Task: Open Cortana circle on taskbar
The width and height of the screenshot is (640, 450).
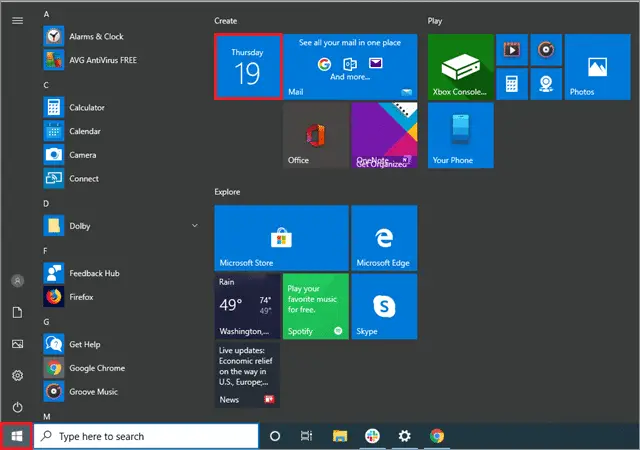Action: (x=275, y=436)
